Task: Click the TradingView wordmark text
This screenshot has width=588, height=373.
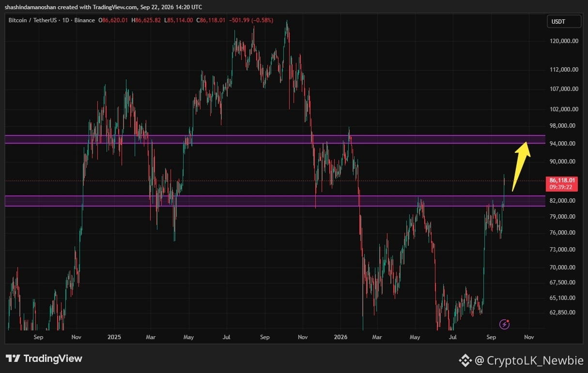Action: coord(53,358)
